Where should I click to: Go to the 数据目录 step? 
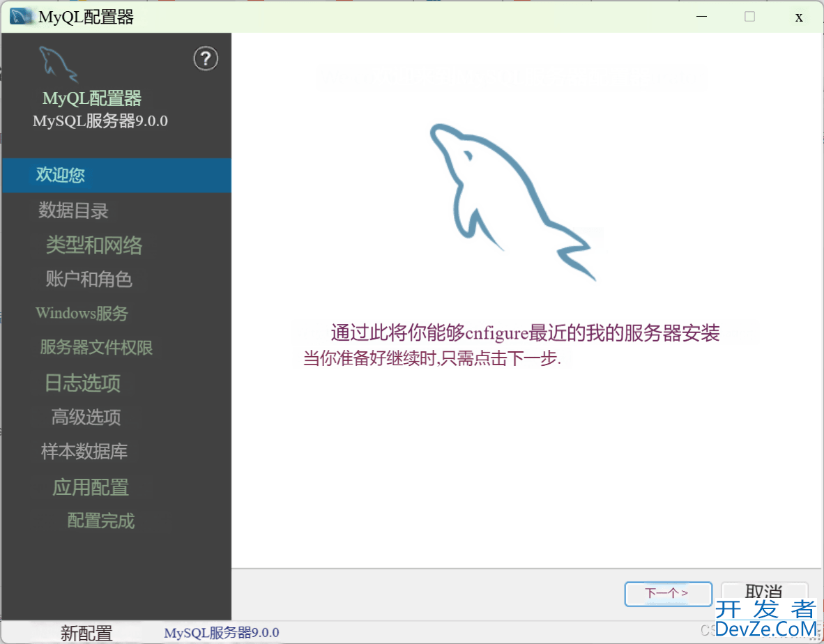coord(73,210)
